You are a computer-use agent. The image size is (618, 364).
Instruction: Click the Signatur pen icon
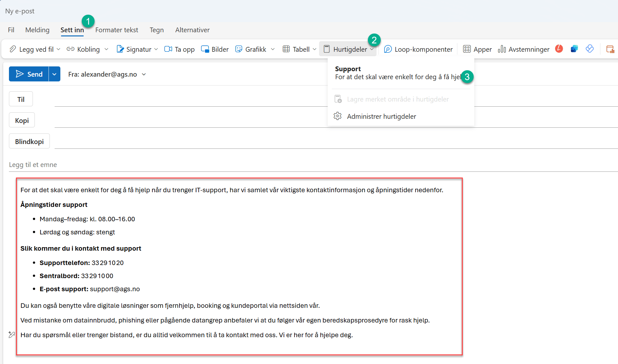click(120, 49)
